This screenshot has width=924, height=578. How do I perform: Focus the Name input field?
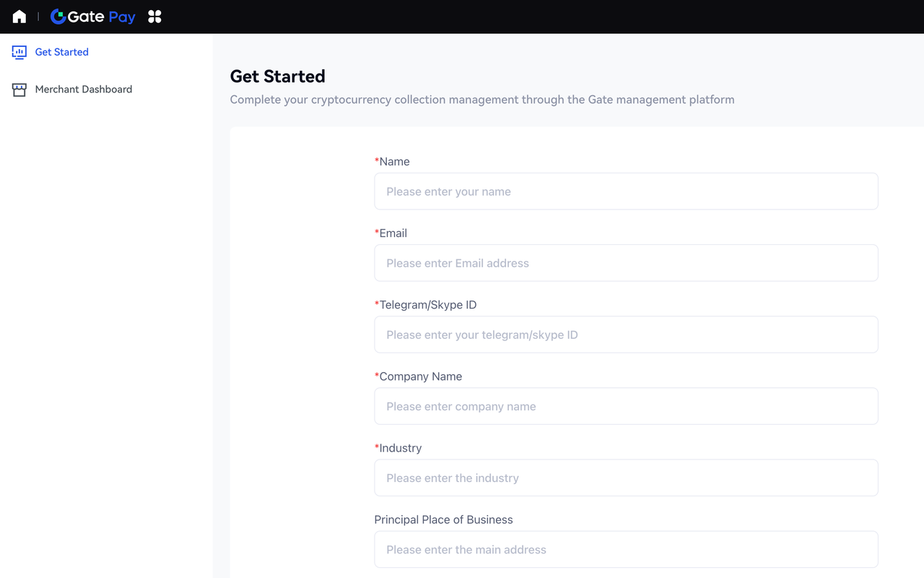[626, 191]
